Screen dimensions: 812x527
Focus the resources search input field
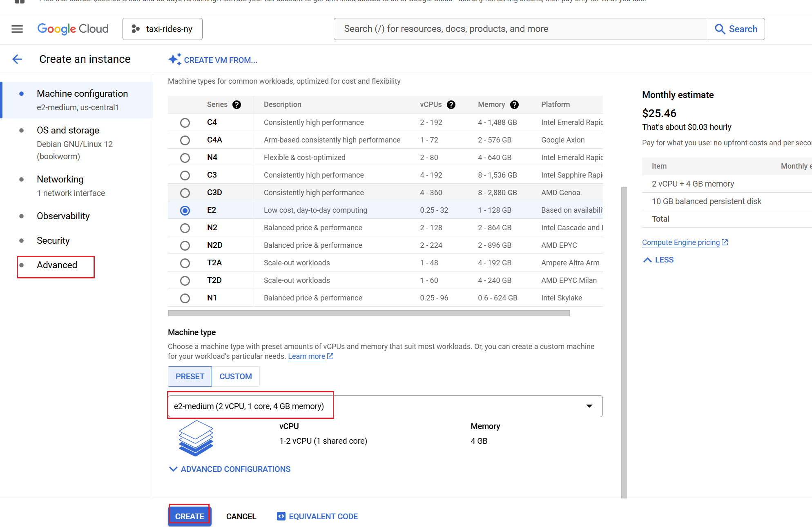[x=521, y=29]
